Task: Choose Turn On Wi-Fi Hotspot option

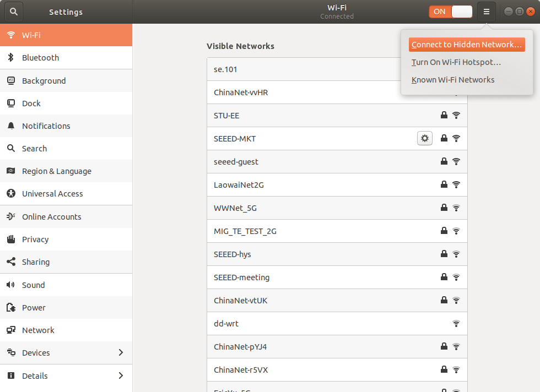Action: [x=456, y=62]
